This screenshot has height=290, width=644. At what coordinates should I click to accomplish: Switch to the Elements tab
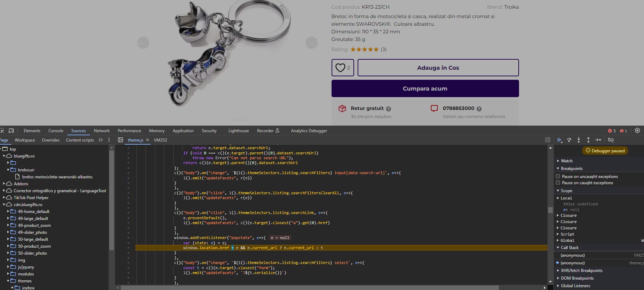[32, 131]
